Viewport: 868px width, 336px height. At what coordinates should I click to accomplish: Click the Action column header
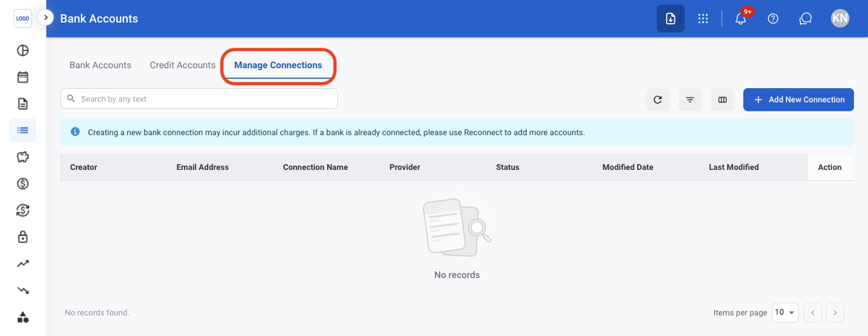pyautogui.click(x=829, y=167)
